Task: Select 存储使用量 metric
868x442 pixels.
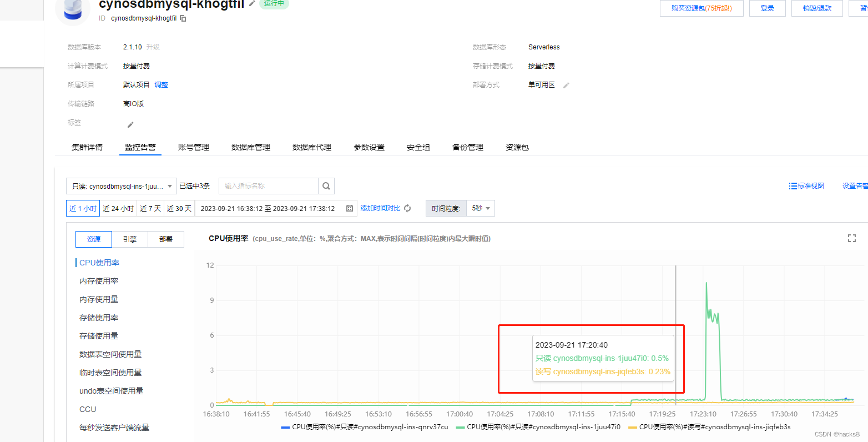Action: (x=99, y=336)
